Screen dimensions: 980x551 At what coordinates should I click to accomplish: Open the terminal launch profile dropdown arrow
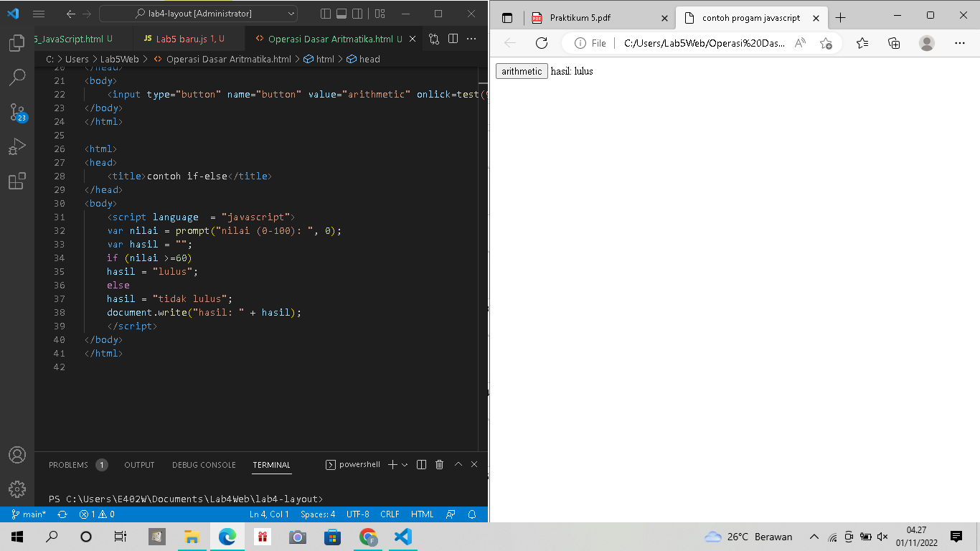(405, 465)
